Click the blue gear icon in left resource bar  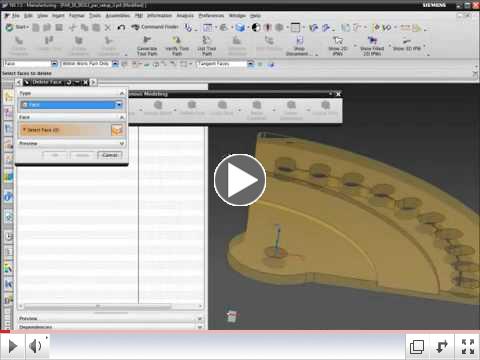[8, 196]
